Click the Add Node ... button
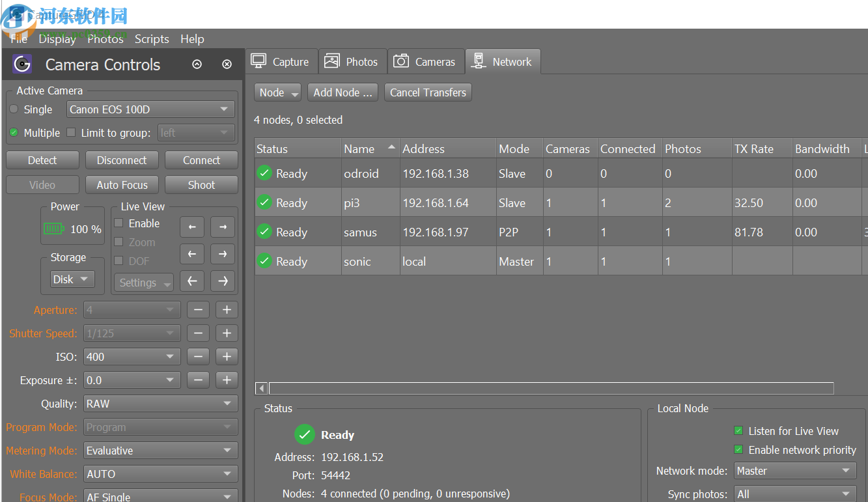Screen dimensions: 868x502 [343, 92]
